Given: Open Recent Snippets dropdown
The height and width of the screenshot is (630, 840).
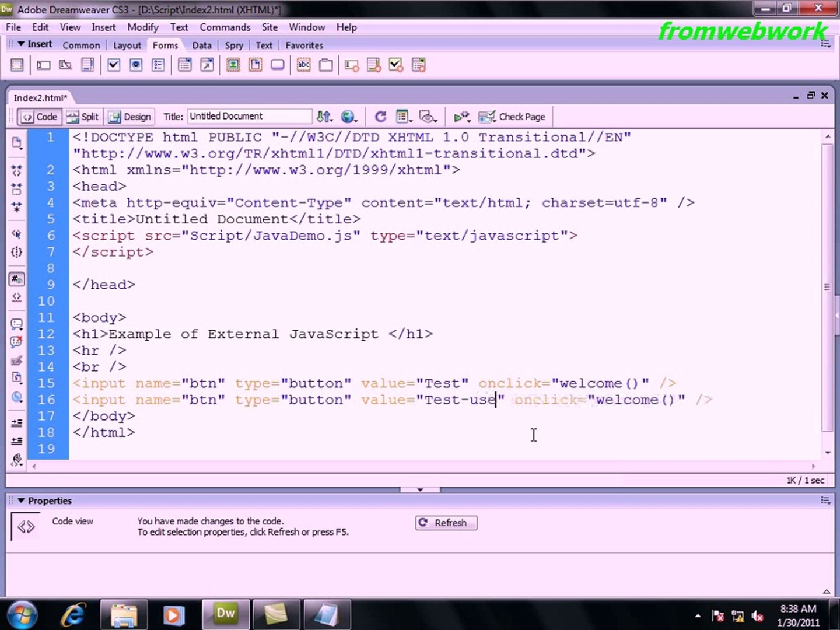Looking at the screenshot, I should 17,378.
